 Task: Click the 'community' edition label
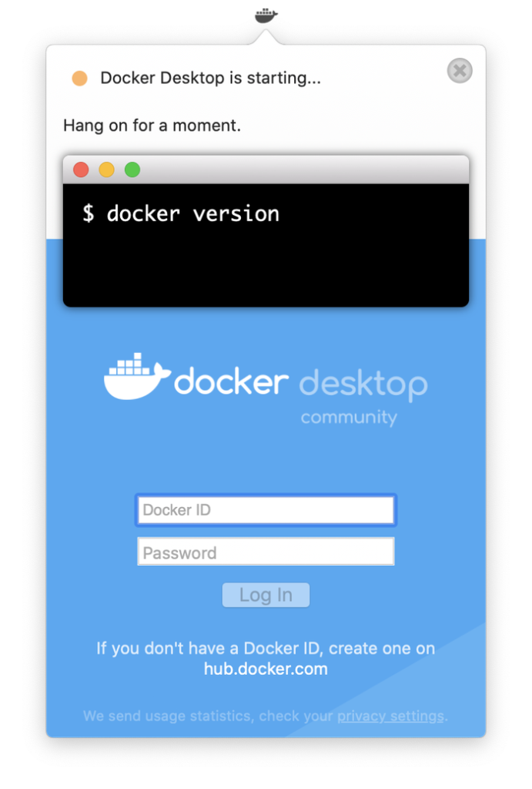(349, 417)
